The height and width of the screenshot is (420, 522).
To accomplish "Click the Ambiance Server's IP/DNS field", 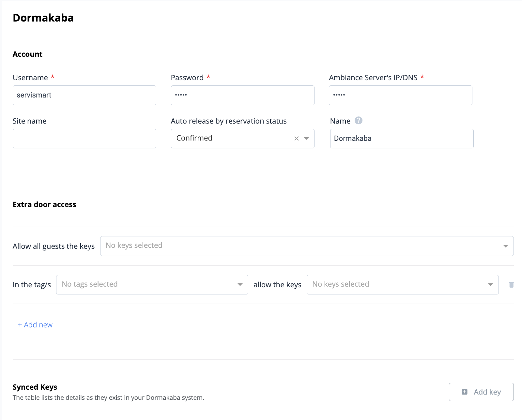I will pyautogui.click(x=400, y=95).
